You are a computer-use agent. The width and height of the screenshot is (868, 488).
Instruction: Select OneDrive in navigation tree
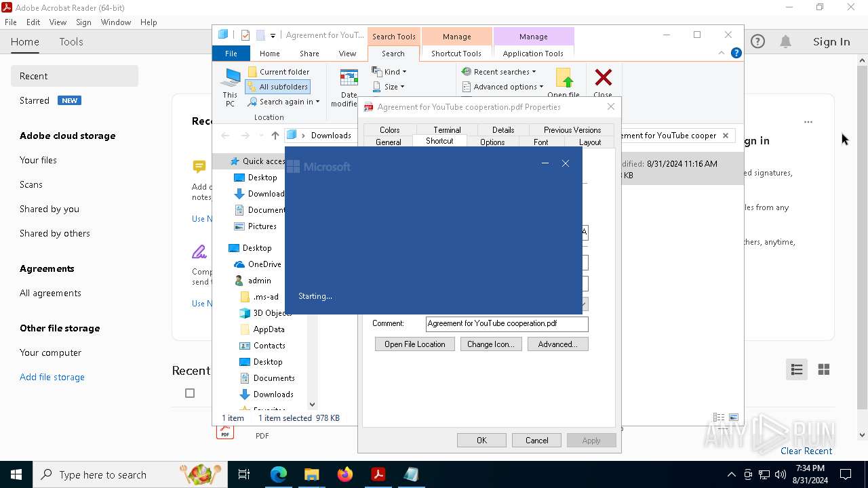257,264
